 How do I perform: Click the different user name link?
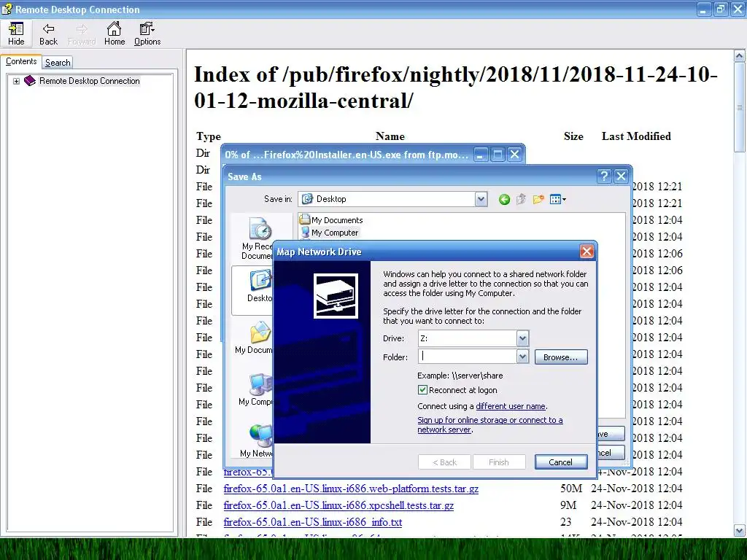pyautogui.click(x=511, y=406)
